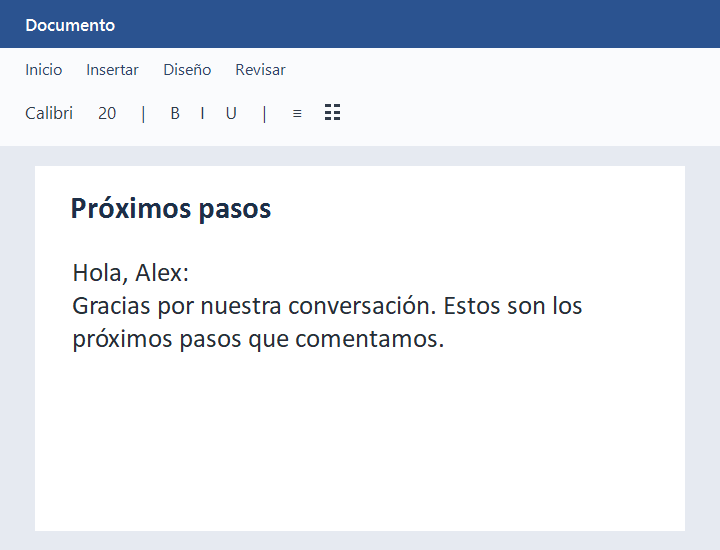Click the Documento title
Viewport: 720px width, 550px height.
point(70,25)
